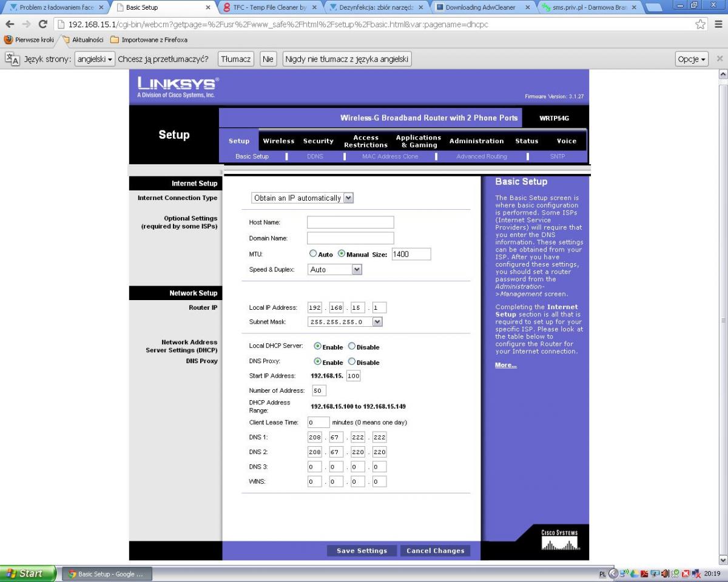Open the Status tab
This screenshot has width=728, height=582.
coord(527,141)
